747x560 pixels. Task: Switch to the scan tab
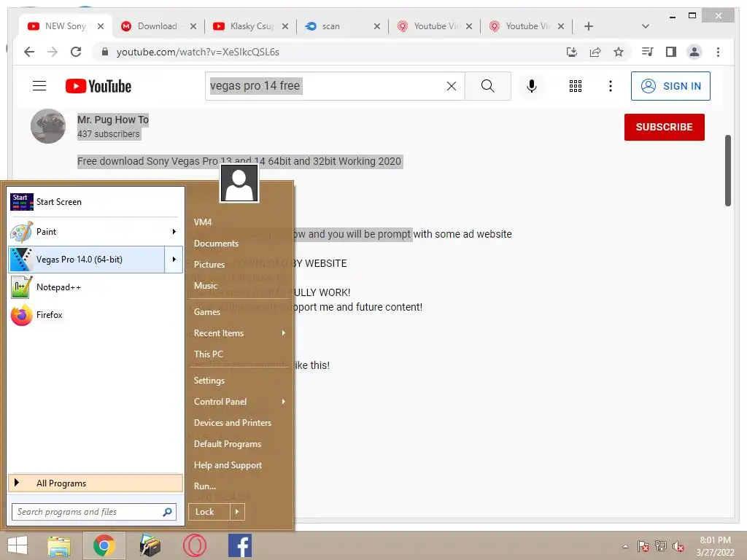(x=342, y=26)
